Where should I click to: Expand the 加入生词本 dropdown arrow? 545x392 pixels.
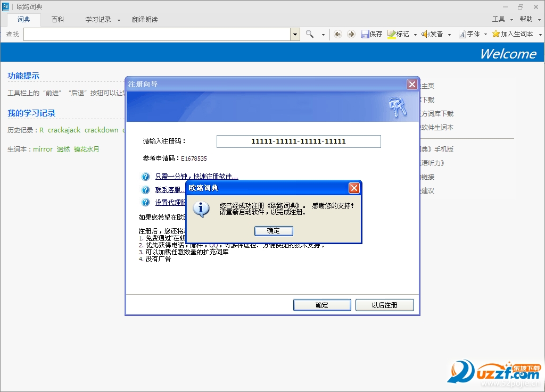540,35
